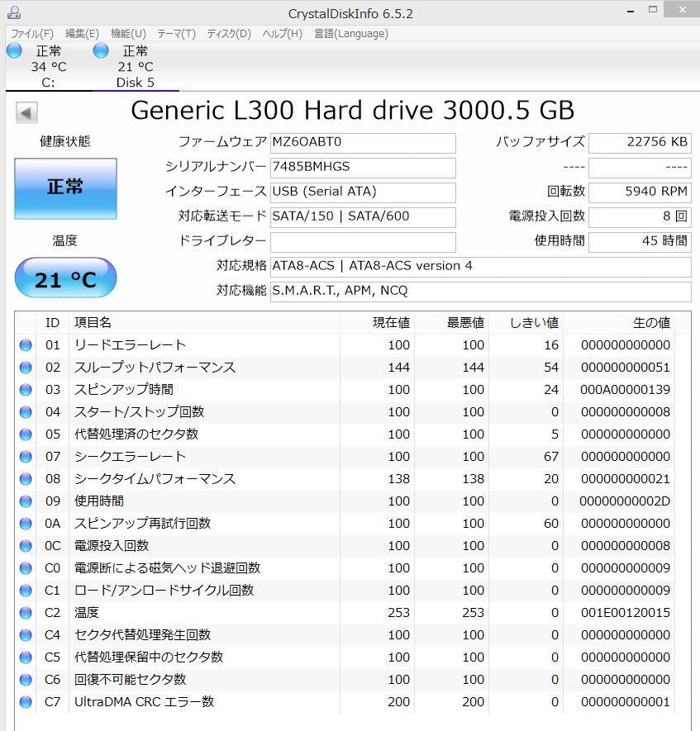Click the シリアルナンバー field

click(x=363, y=168)
